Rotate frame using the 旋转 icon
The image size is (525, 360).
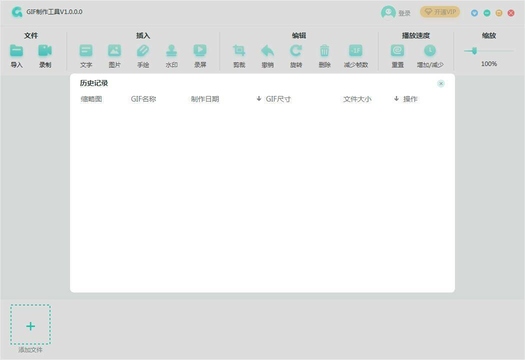[x=296, y=51]
